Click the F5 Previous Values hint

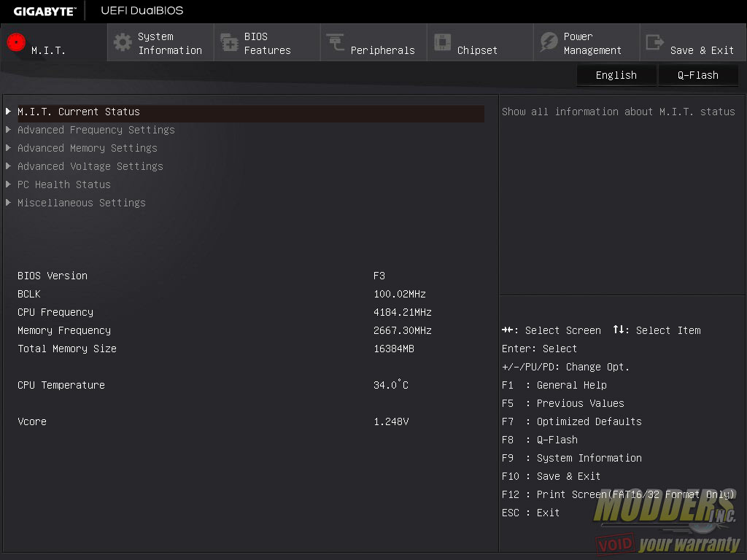[562, 403]
